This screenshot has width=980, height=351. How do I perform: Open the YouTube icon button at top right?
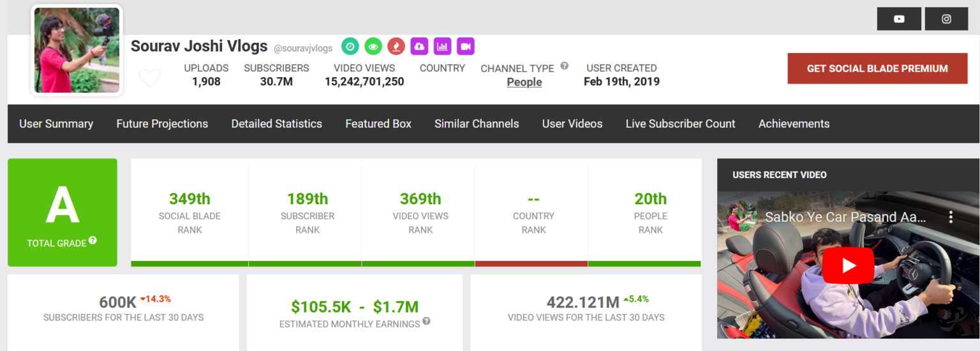(x=899, y=19)
